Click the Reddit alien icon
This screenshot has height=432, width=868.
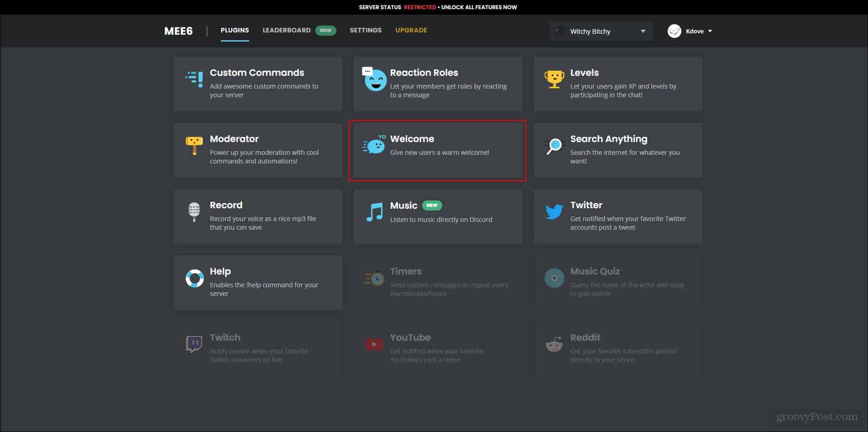(x=554, y=344)
